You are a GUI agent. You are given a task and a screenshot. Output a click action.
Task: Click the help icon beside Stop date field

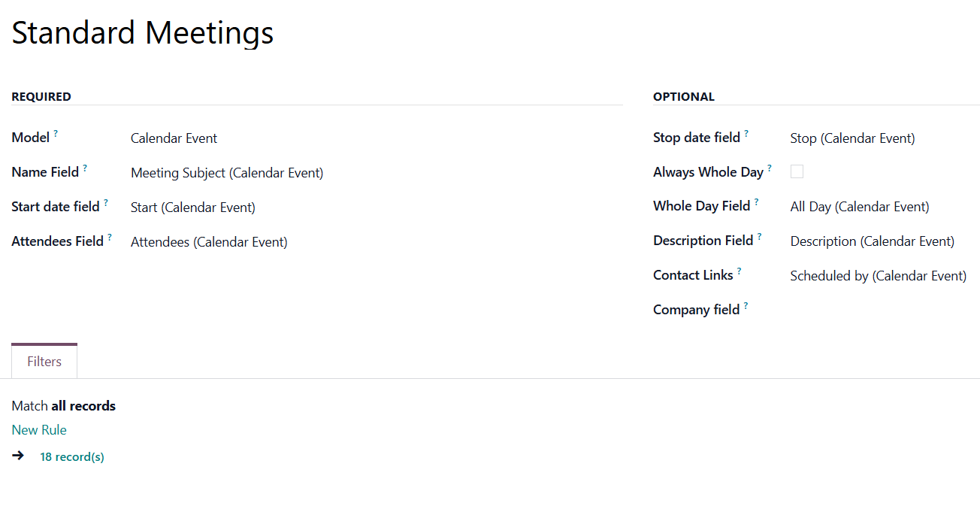(x=746, y=134)
